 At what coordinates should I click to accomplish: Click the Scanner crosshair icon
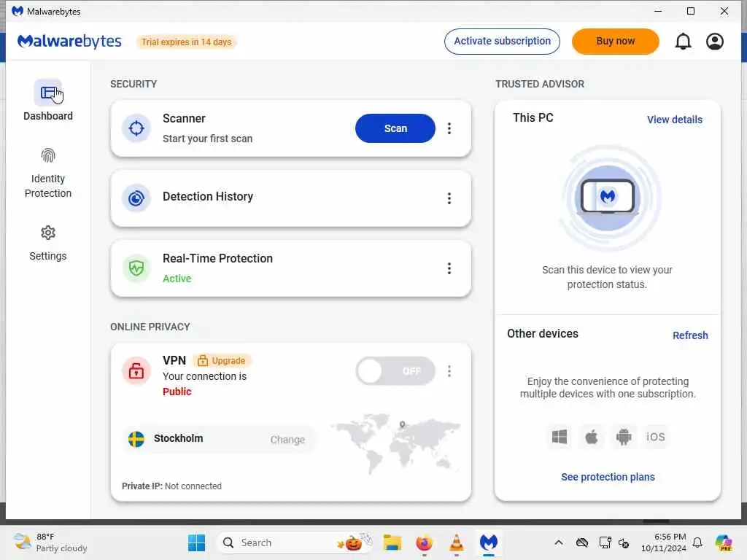click(x=136, y=128)
